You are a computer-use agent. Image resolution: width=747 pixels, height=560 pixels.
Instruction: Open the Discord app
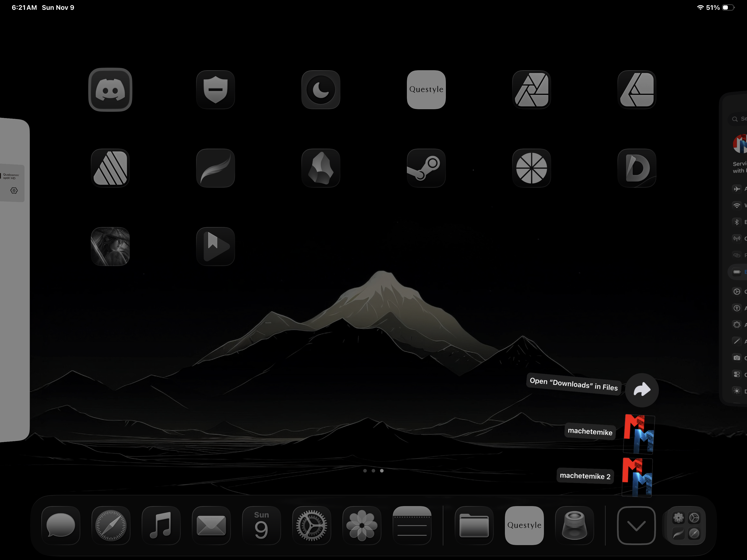coord(110,89)
